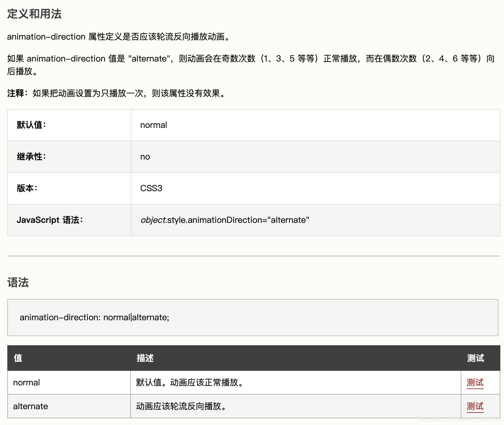Open the 测试 link for alternate
Screen dimensions: 504x425
click(x=475, y=406)
